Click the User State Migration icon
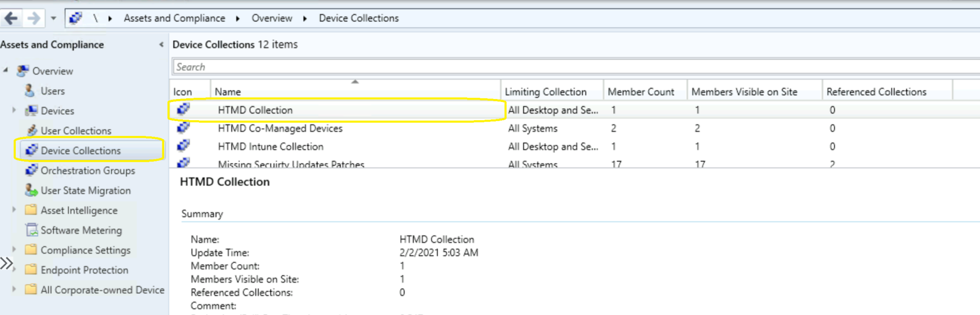The image size is (980, 315). click(x=31, y=190)
